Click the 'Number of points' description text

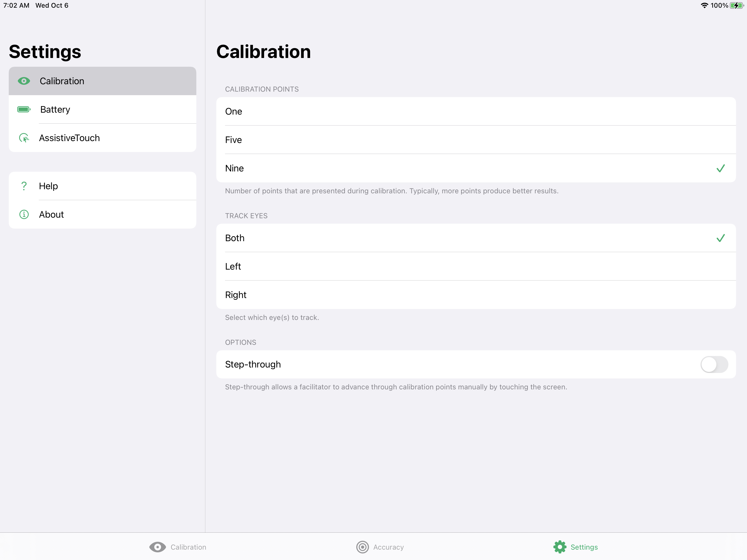[392, 191]
